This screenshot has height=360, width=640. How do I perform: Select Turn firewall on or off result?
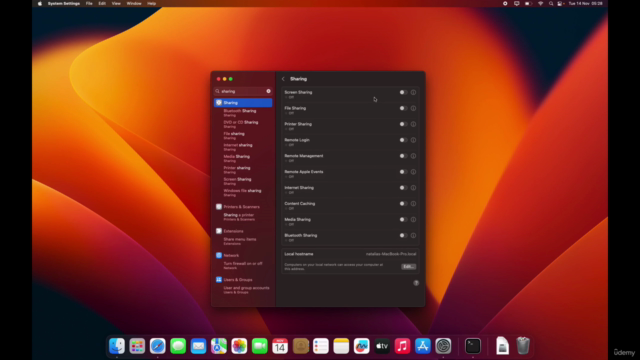tap(243, 265)
